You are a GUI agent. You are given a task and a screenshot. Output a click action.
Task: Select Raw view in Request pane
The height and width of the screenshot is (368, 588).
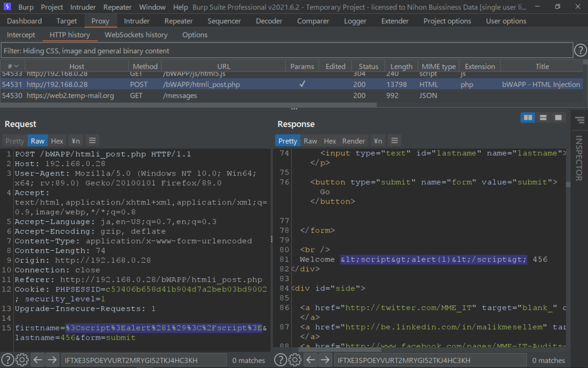(38, 141)
